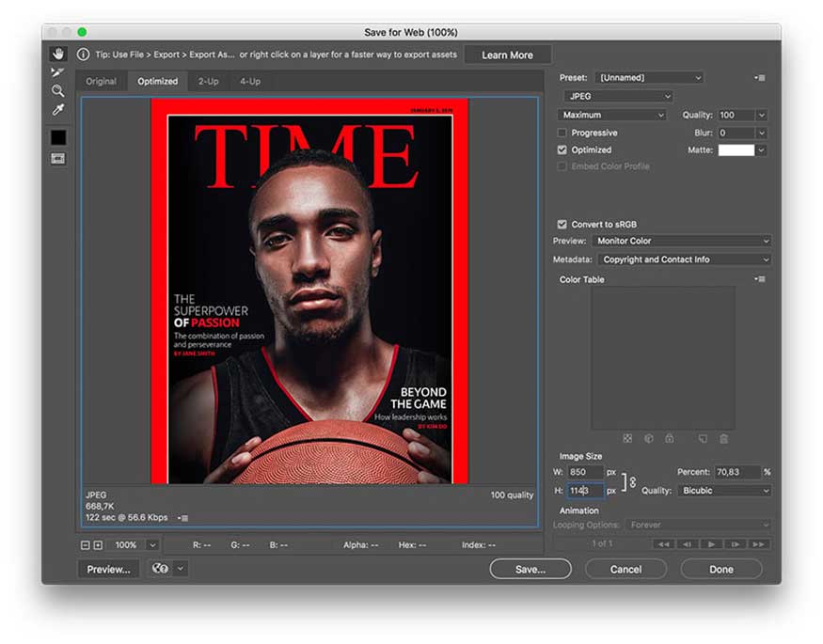Select the Zoom tool

[57, 91]
